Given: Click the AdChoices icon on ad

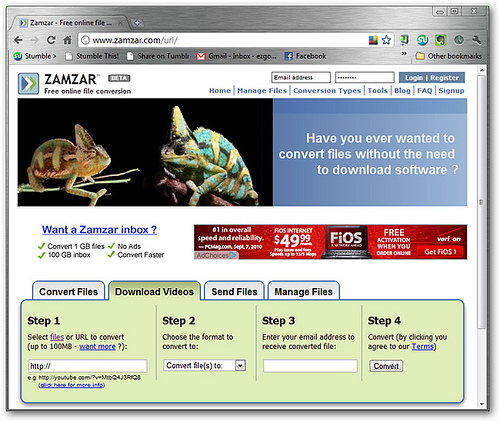Looking at the screenshot, I should click(233, 255).
